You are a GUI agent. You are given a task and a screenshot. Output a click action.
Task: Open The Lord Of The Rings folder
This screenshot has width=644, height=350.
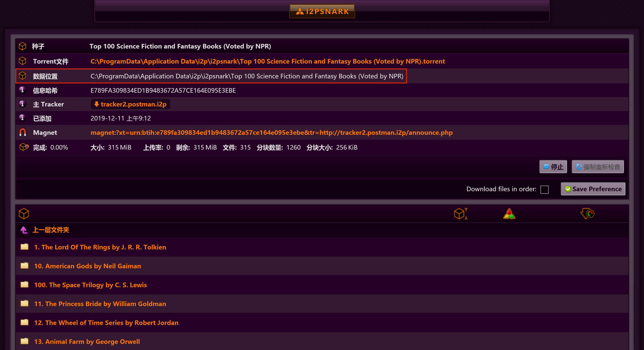click(x=100, y=247)
